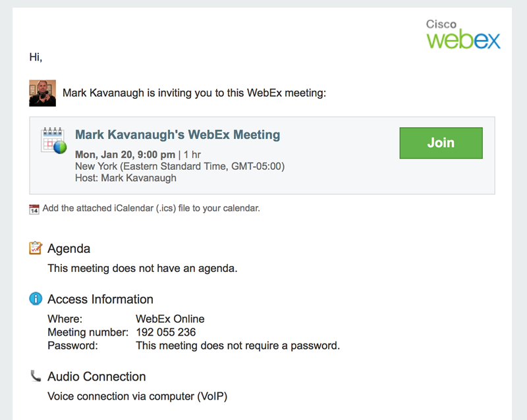Click the meeting date Mon, Jan 20, 9:00 pm

(x=125, y=155)
